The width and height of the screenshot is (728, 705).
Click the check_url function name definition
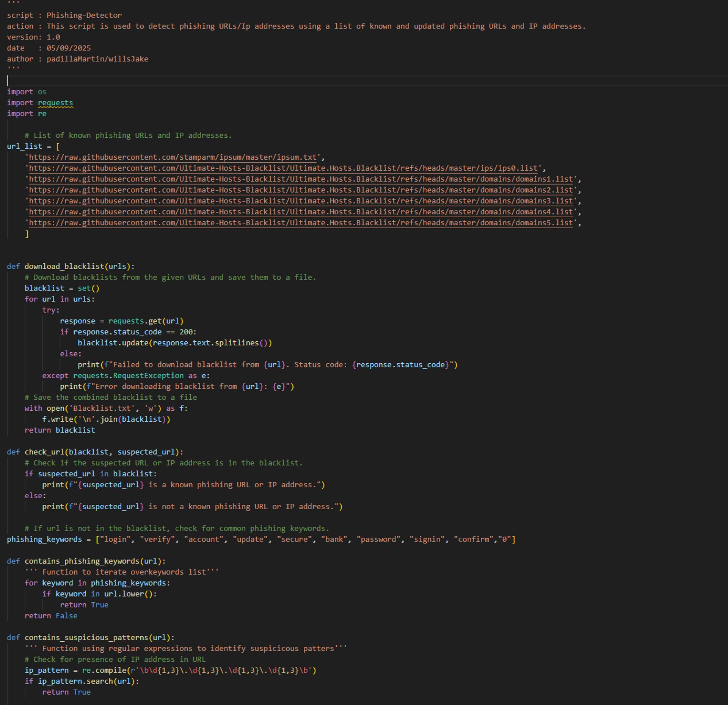coord(44,452)
